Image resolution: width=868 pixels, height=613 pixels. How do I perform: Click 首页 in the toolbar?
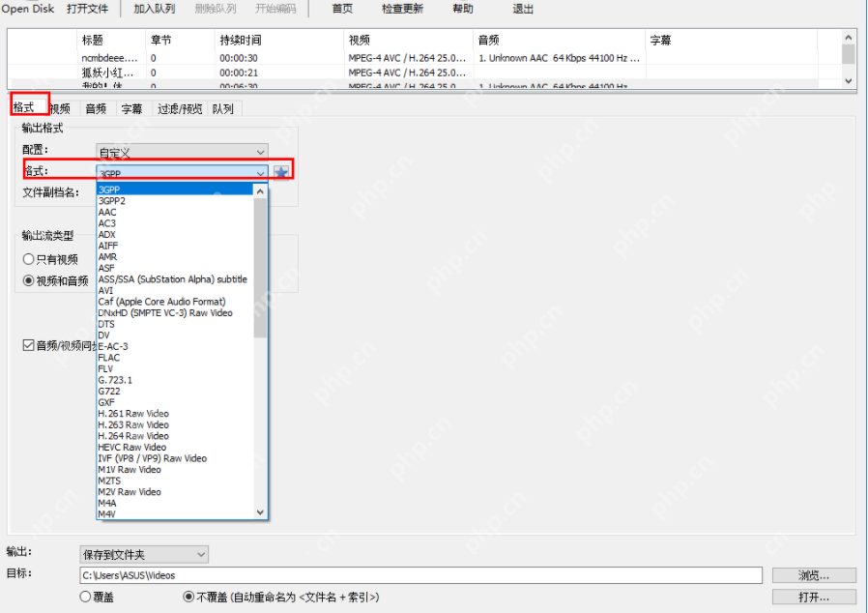(x=342, y=9)
